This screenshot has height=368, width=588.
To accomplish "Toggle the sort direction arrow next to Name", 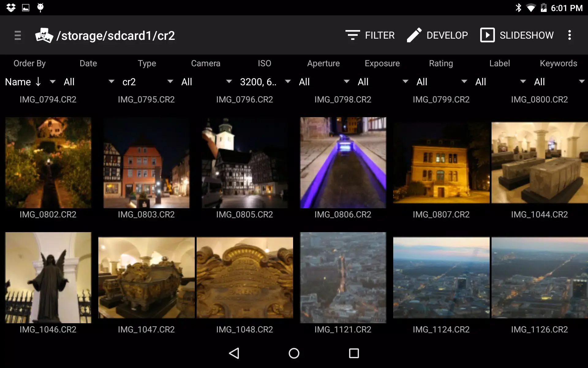I will (x=38, y=82).
